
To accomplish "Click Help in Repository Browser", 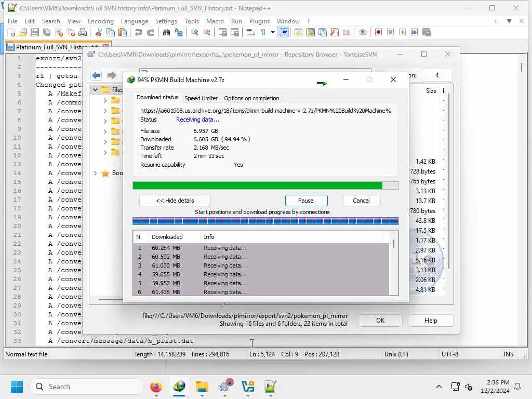I will click(431, 320).
